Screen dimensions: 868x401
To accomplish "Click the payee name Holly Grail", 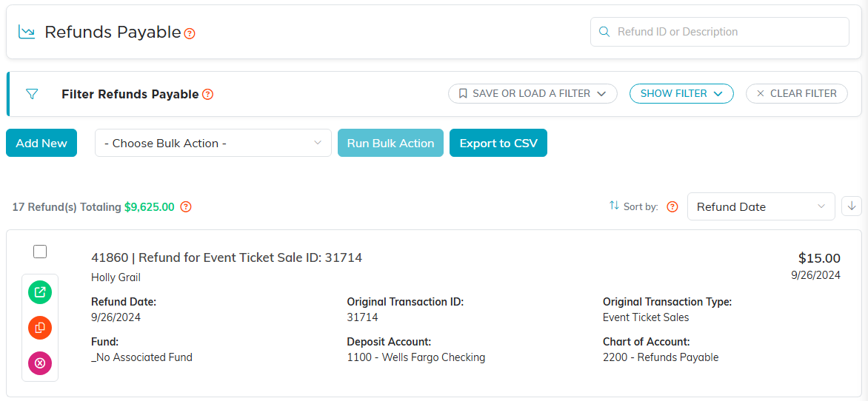I will (x=116, y=277).
